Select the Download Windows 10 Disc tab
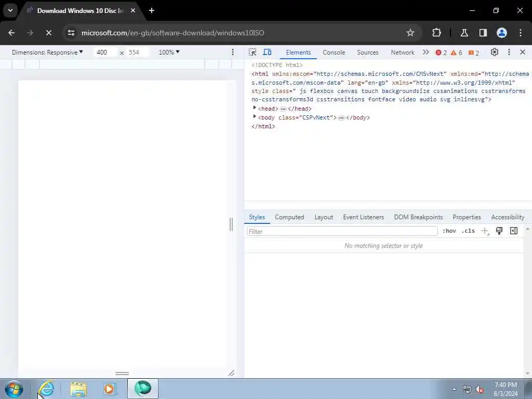532x399 pixels. [x=80, y=10]
